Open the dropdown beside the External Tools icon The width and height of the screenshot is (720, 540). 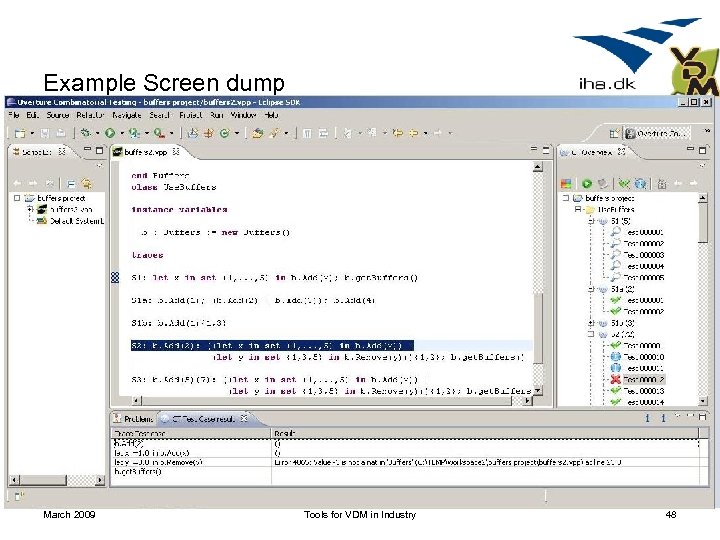coord(172,134)
